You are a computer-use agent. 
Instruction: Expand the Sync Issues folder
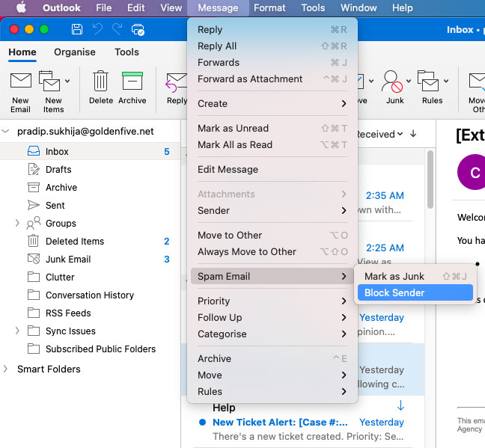click(17, 331)
